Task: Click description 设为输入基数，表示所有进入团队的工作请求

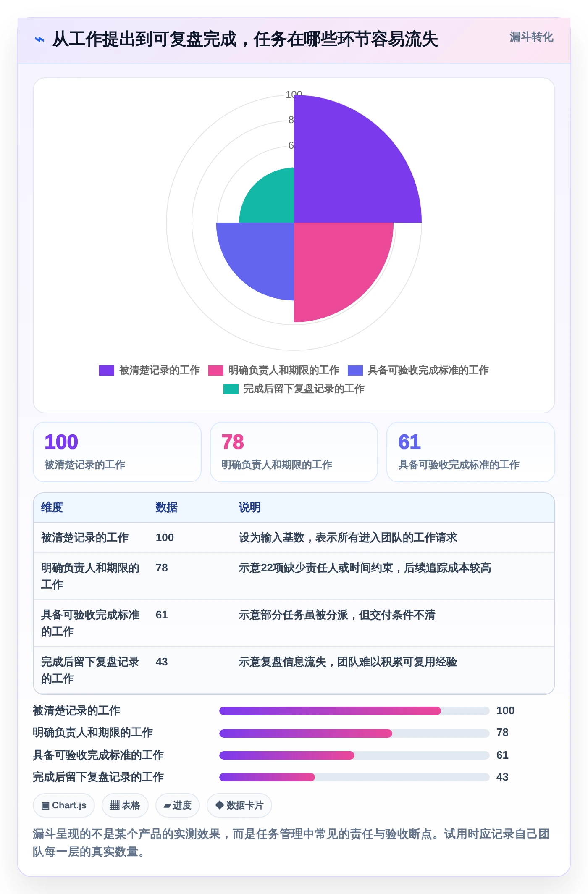Action: tap(348, 538)
